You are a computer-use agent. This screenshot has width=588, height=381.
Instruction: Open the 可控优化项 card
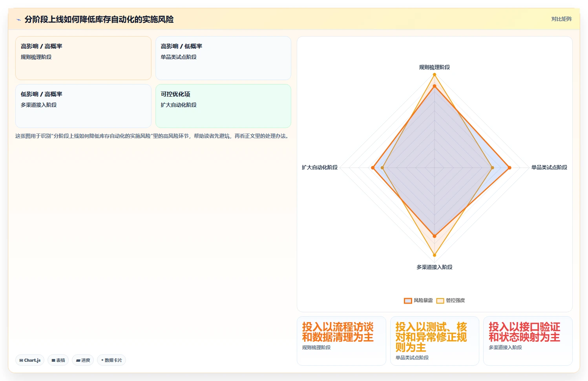[x=223, y=106]
